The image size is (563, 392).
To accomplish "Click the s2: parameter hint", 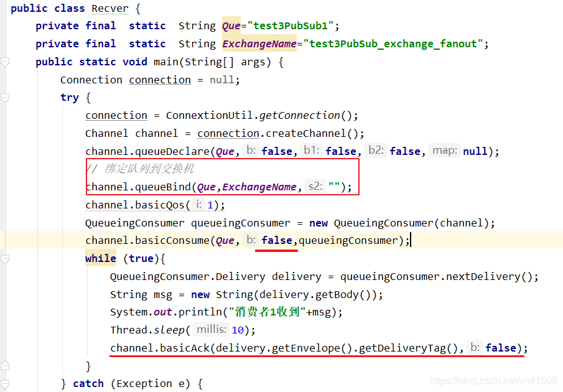I will [315, 186].
